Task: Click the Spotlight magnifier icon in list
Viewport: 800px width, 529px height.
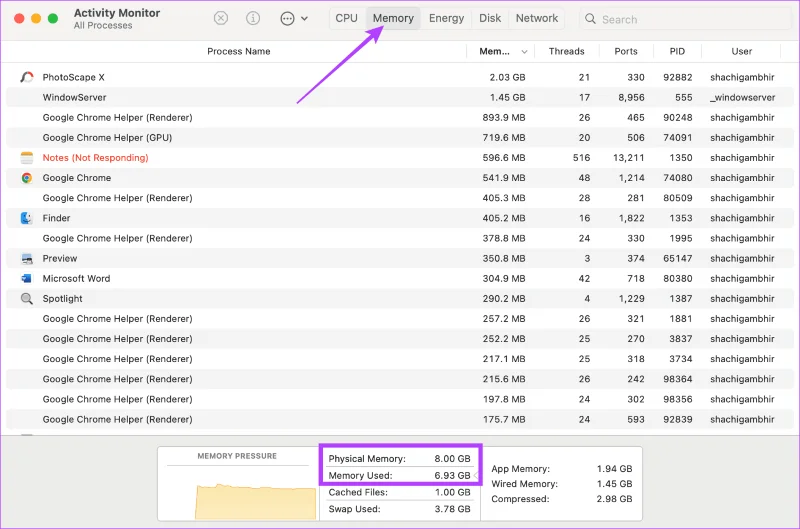Action: click(x=27, y=298)
